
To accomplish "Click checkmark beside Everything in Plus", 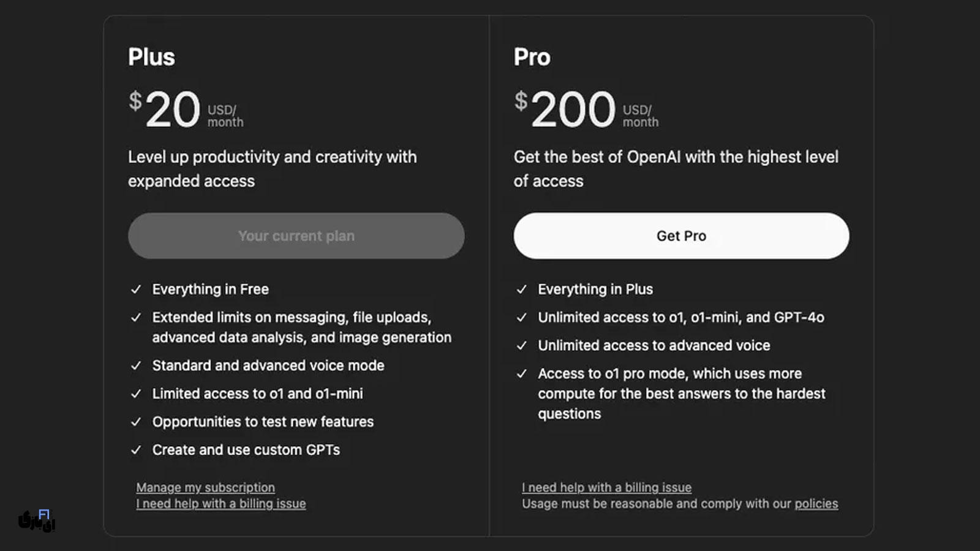I will click(522, 290).
